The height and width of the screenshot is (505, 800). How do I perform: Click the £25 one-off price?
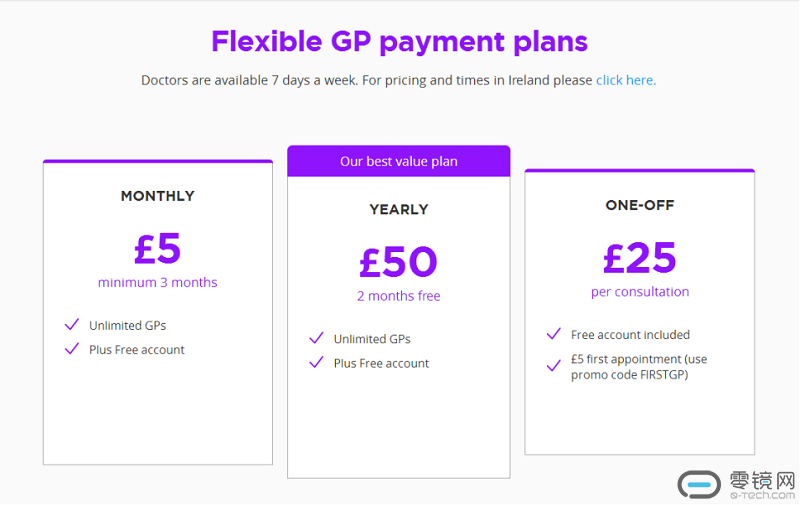coord(640,258)
